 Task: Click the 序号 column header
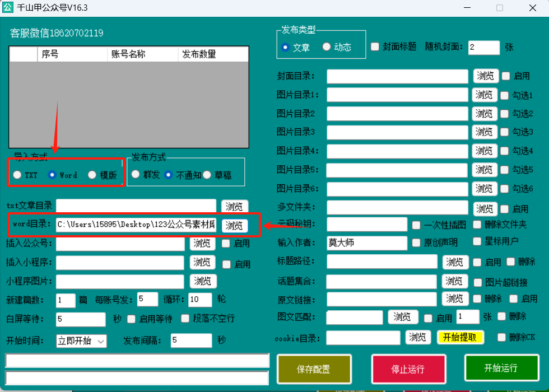(72, 54)
